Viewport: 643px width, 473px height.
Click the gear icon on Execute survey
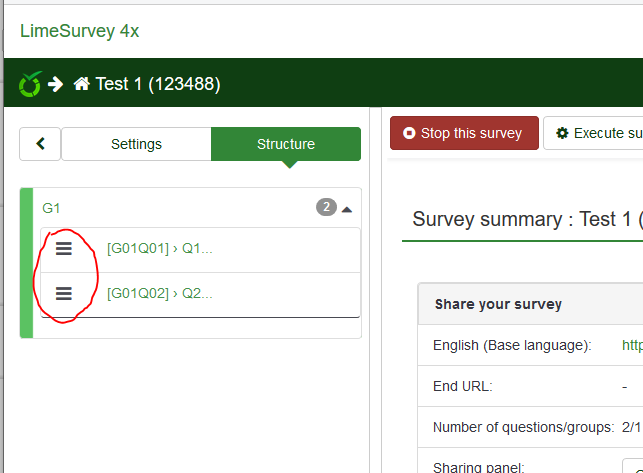coord(562,133)
